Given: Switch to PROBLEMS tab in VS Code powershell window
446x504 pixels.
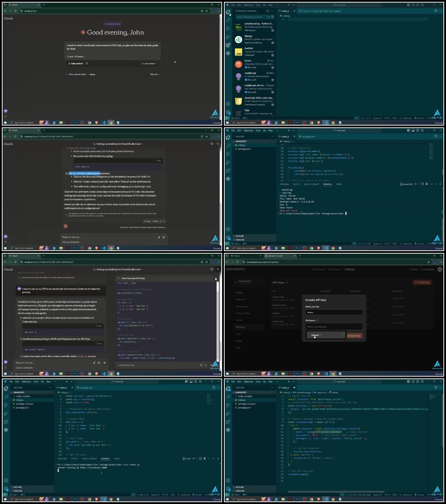Looking at the screenshot, I should point(284,184).
